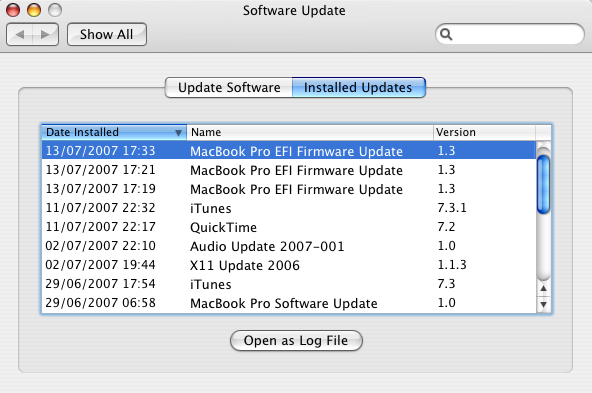Switch to the Update Software tab
Viewport: 592px width, 393px height.
pos(229,88)
